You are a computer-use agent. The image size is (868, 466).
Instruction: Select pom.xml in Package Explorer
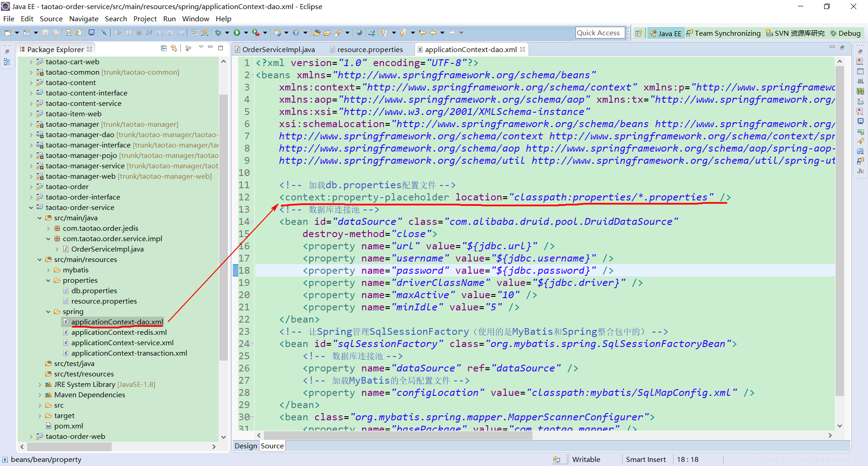(x=69, y=426)
